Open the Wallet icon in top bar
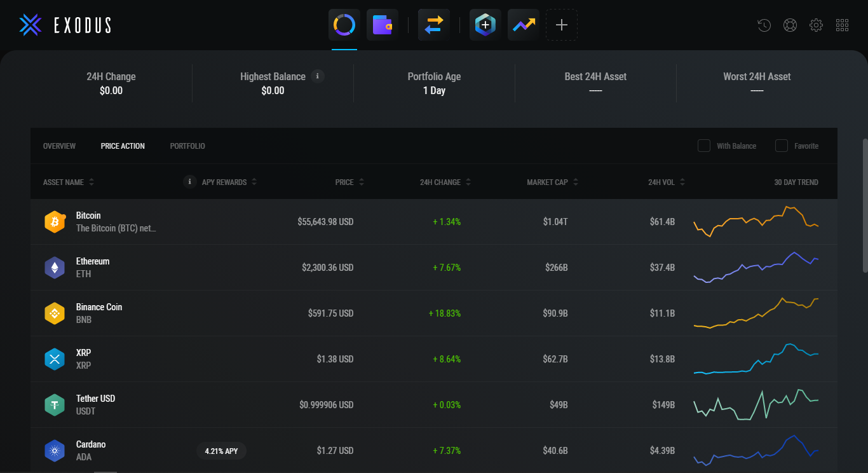868x473 pixels. pyautogui.click(x=383, y=25)
